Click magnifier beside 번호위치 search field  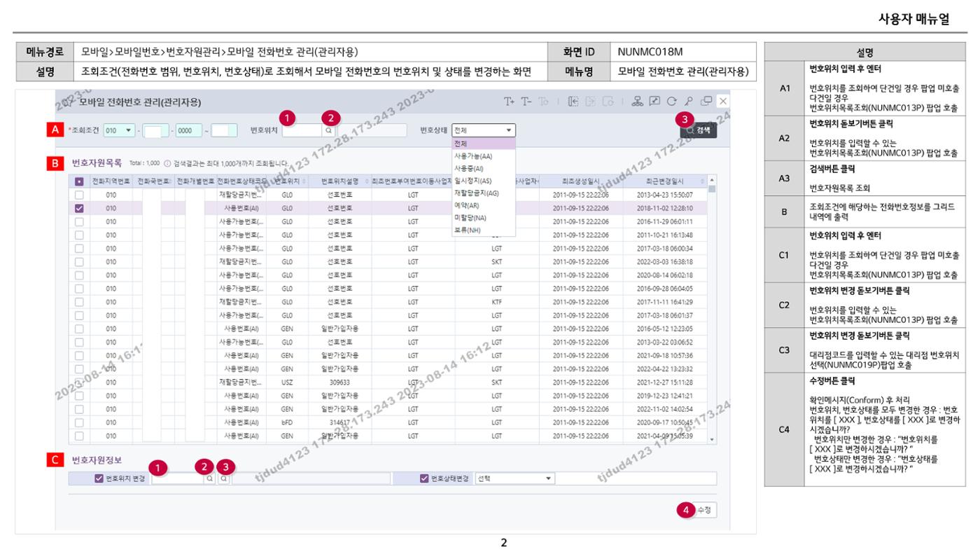point(329,130)
